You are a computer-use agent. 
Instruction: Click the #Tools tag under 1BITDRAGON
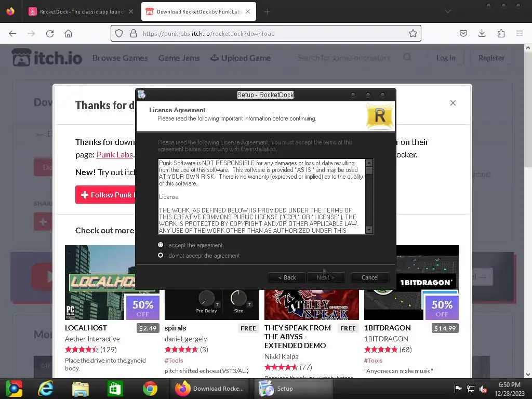tap(373, 361)
